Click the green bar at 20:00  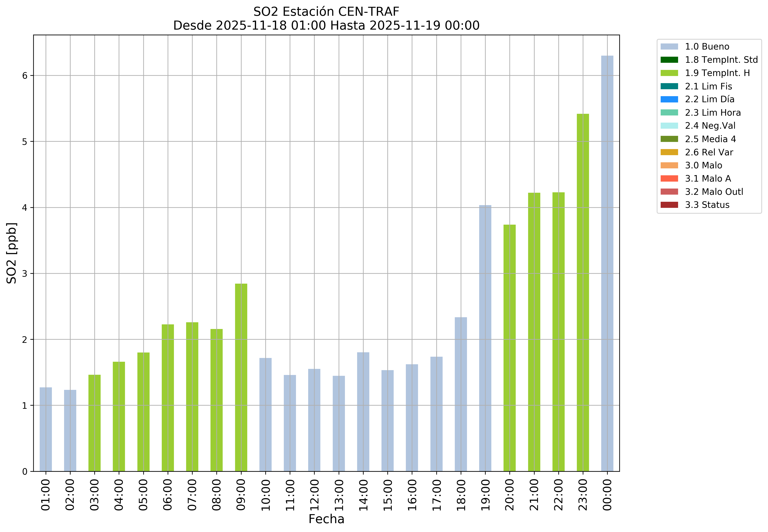509,348
